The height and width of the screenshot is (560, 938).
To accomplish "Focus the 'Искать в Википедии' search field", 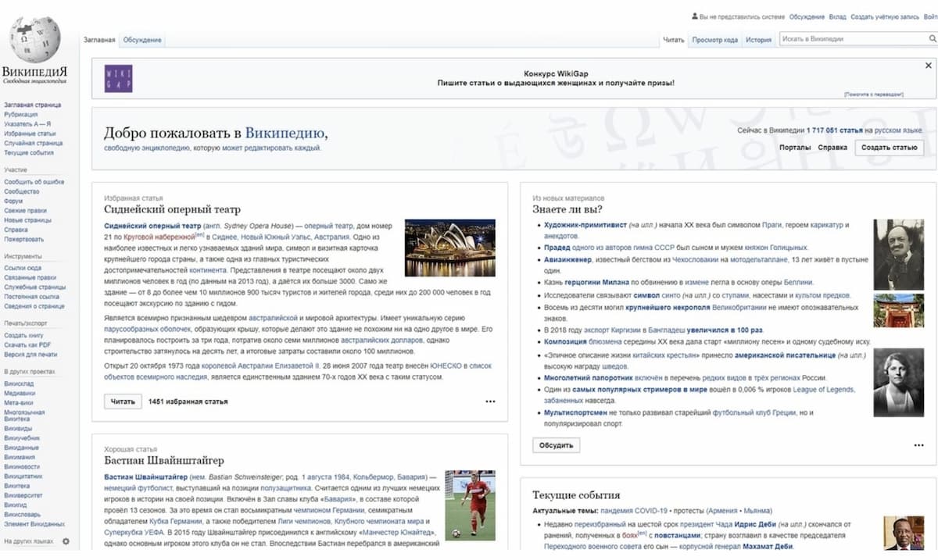I will point(852,39).
